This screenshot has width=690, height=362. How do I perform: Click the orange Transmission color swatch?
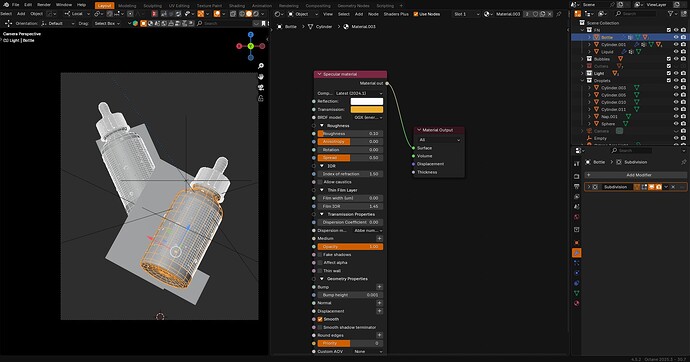coord(367,110)
